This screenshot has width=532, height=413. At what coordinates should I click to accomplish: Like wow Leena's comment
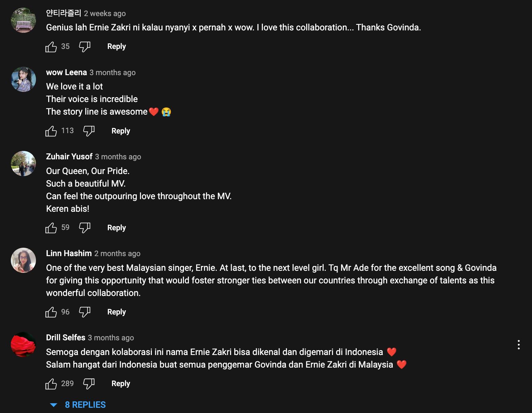[51, 131]
